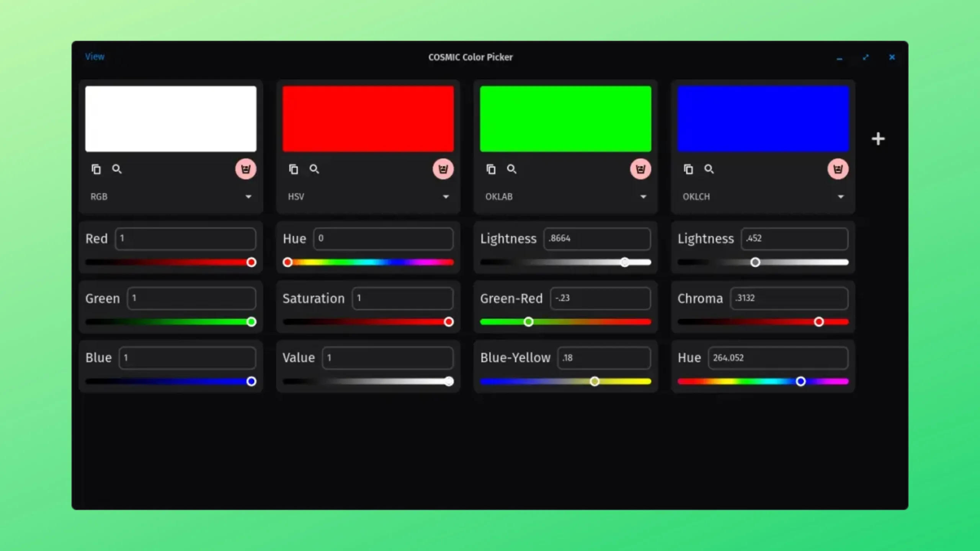This screenshot has width=980, height=551.
Task: Remove the green OKLAB color card
Action: click(x=641, y=169)
